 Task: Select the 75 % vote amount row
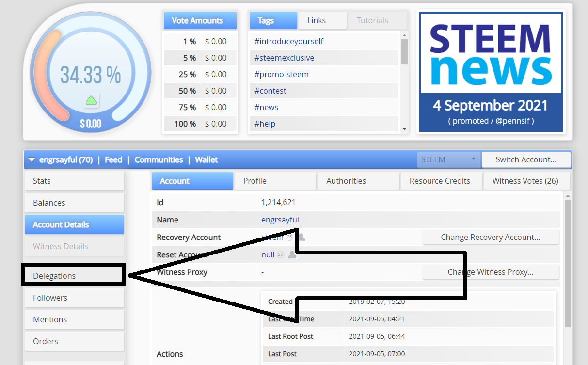(200, 107)
